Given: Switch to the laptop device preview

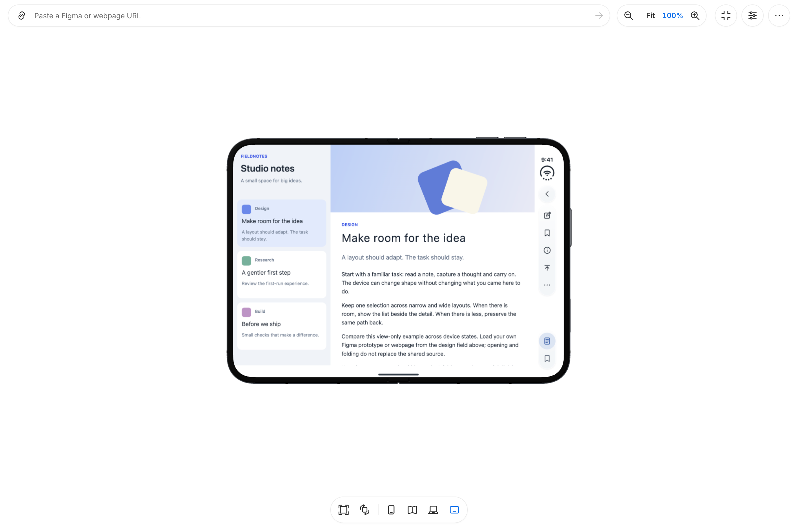Looking at the screenshot, I should pyautogui.click(x=433, y=510).
